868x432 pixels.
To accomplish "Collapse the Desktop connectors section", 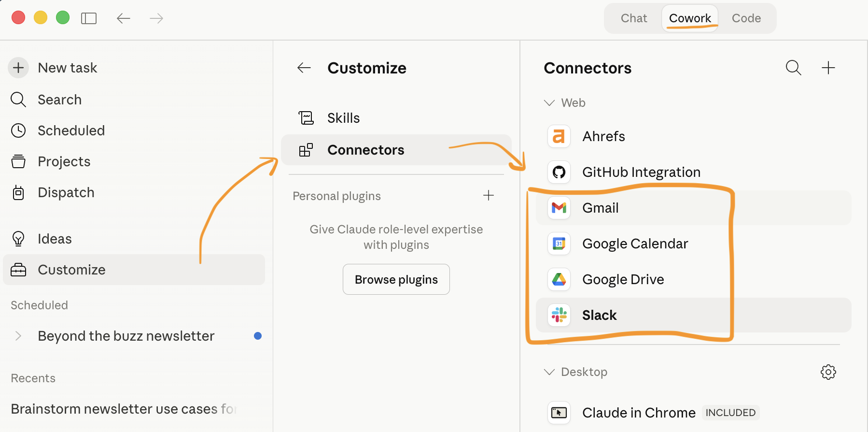I will tap(549, 372).
